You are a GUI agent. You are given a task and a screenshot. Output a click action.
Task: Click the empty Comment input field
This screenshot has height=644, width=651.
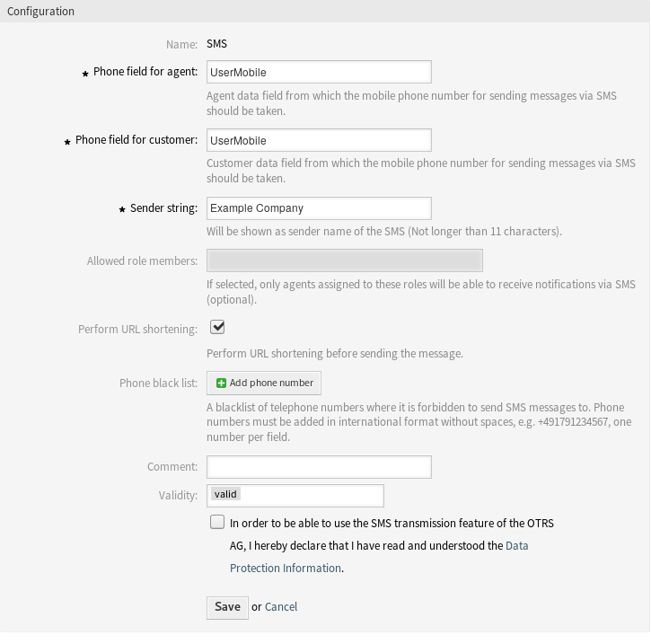(x=319, y=467)
